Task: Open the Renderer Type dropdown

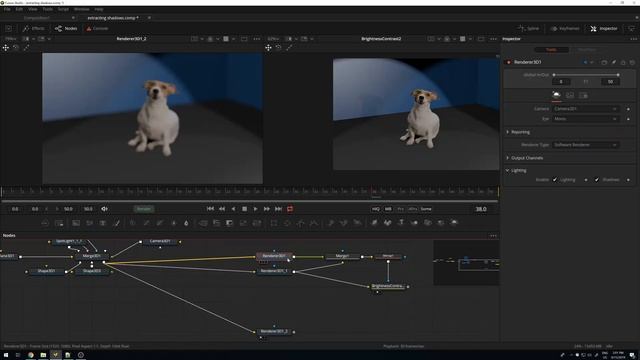Action: [x=585, y=145]
